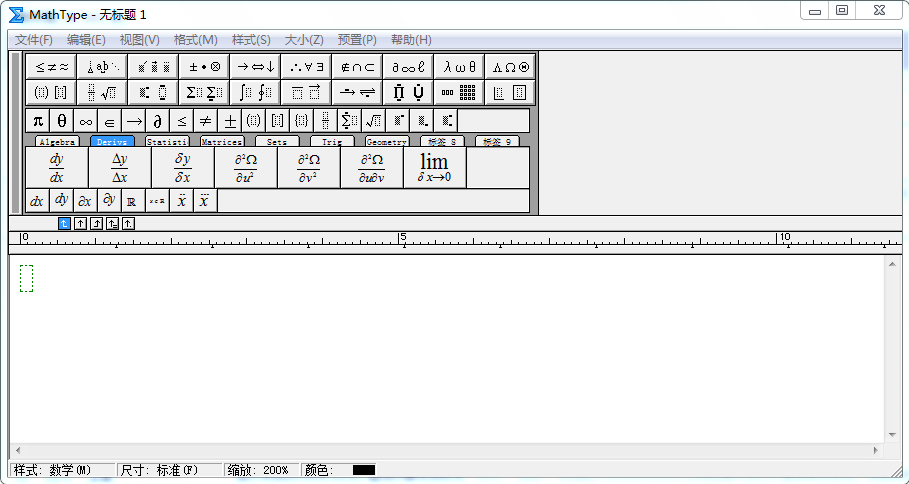Insert second partial of Ω over ∂u²
This screenshot has height=484, width=909.
(246, 168)
